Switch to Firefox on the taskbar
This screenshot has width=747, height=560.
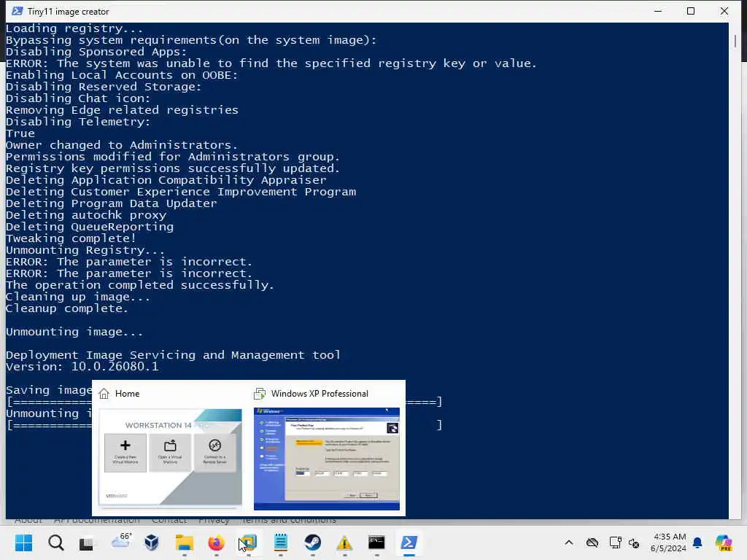tap(216, 542)
